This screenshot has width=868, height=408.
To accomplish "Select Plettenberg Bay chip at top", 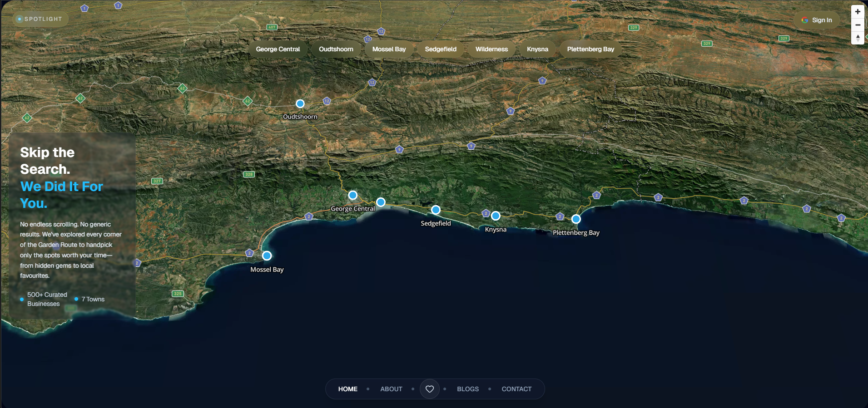I will [x=590, y=49].
